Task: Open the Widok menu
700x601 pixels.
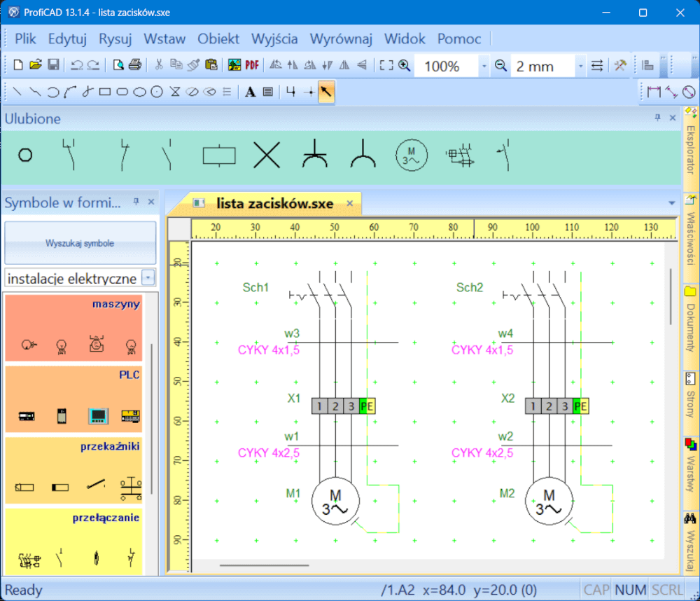Action: coord(405,39)
